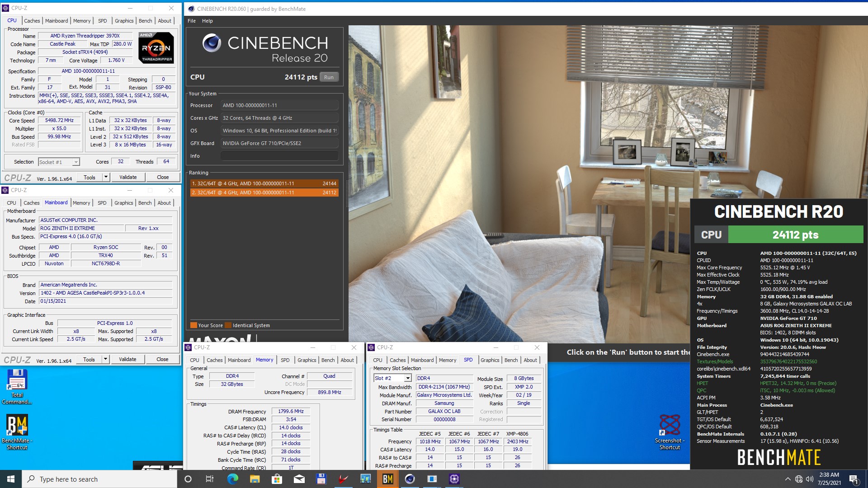Open Task View from the taskbar
868x488 pixels.
[210, 479]
